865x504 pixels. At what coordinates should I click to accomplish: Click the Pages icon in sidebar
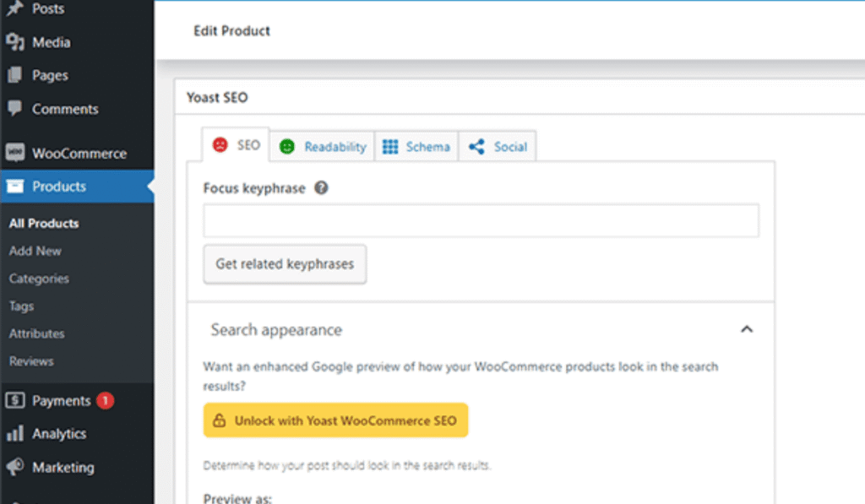(x=14, y=75)
